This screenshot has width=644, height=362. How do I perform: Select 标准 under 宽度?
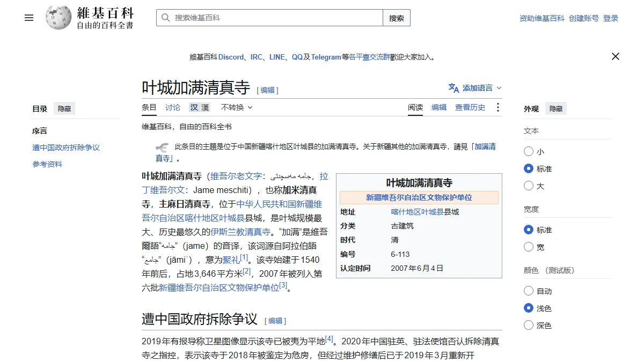tap(529, 230)
